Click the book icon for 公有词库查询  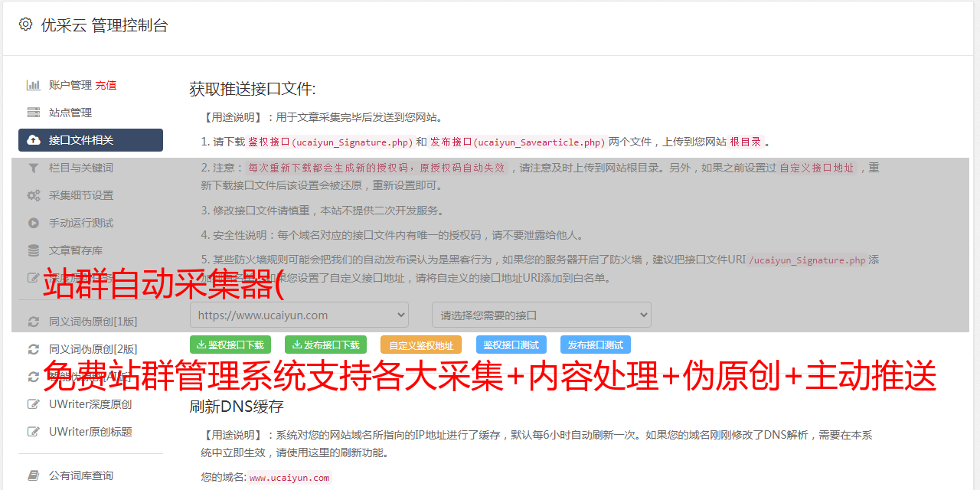click(x=34, y=475)
